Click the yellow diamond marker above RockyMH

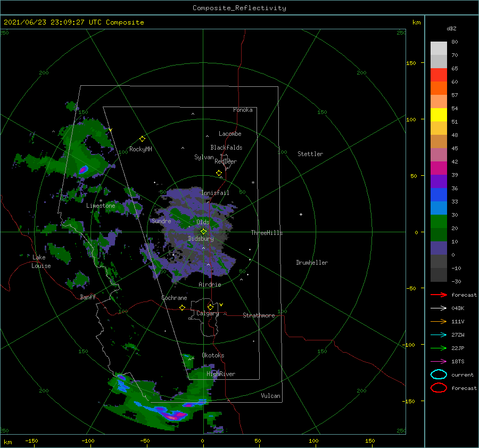(x=142, y=139)
